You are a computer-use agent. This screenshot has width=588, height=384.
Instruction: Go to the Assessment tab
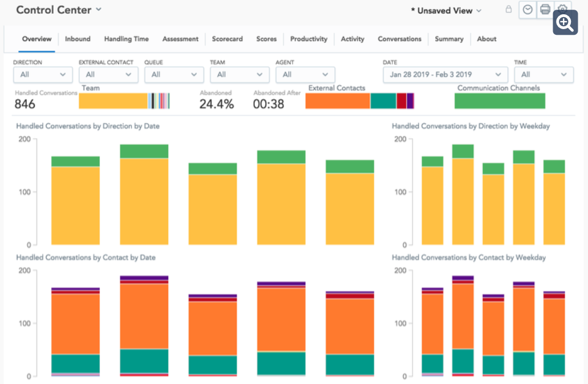[180, 39]
